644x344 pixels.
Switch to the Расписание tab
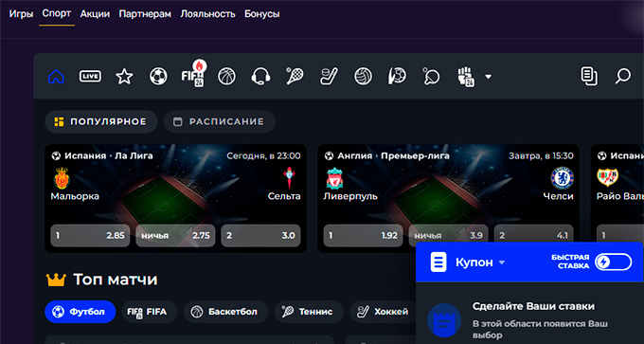click(x=220, y=121)
